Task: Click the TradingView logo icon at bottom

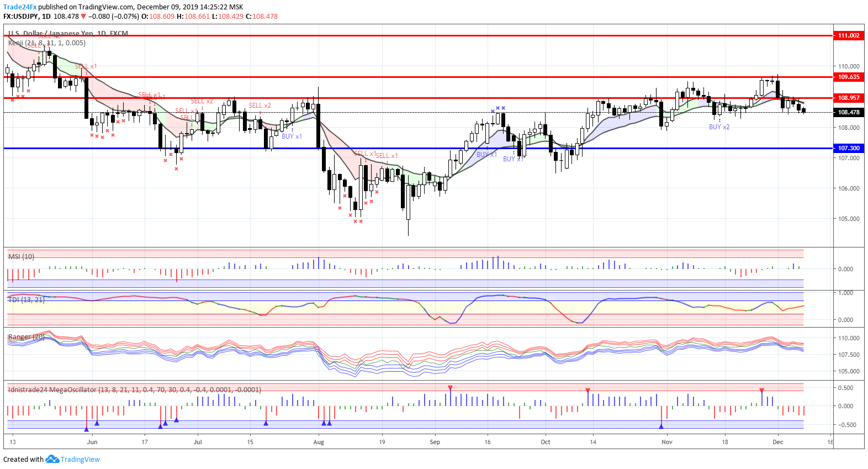Action: 52,459
